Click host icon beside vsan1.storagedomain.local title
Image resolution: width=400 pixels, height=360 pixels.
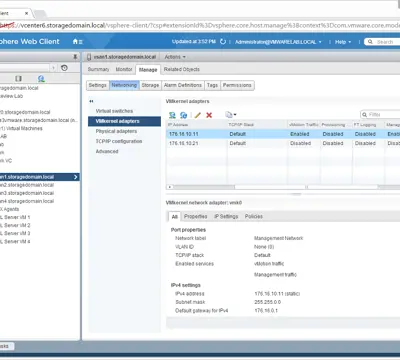(x=89, y=57)
